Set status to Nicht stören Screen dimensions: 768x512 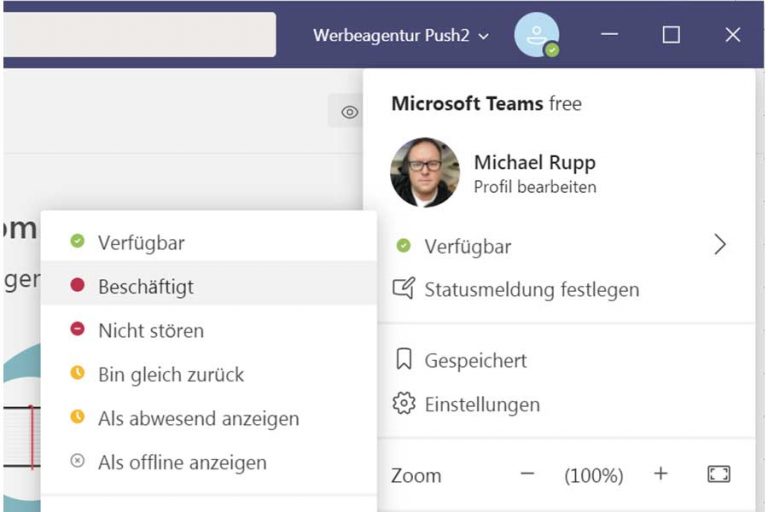(x=209, y=330)
